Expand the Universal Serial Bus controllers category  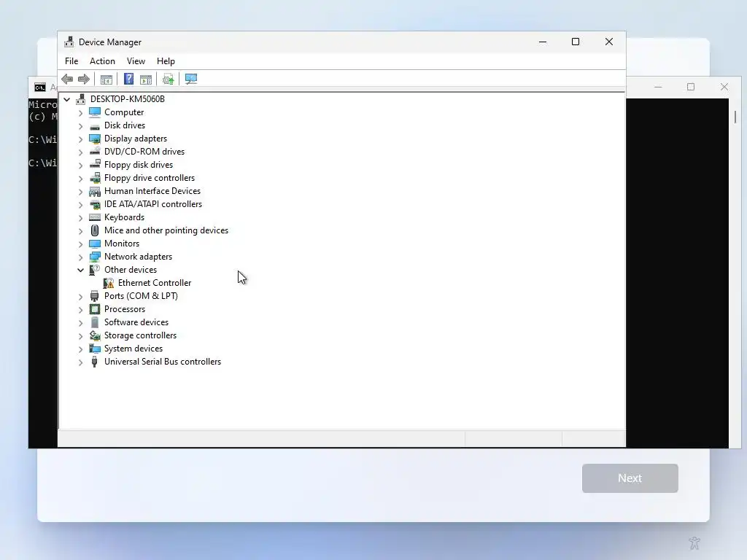point(80,362)
